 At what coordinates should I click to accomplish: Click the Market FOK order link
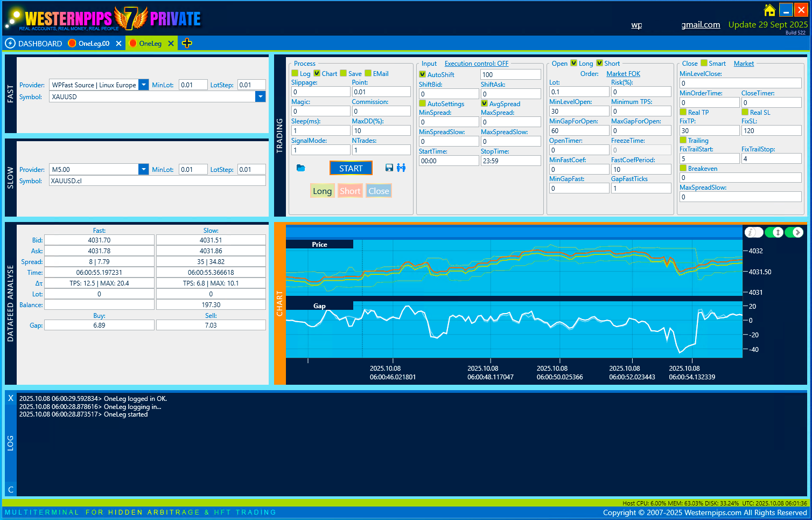click(x=623, y=74)
